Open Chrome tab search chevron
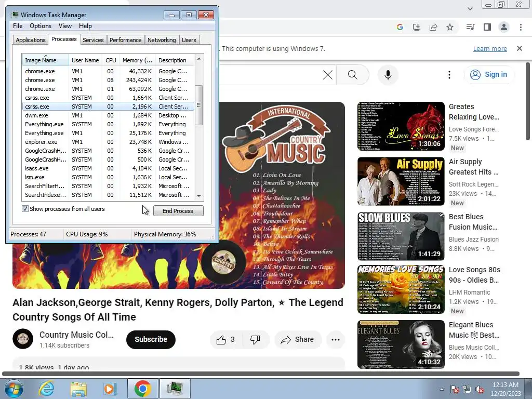 [x=470, y=8]
